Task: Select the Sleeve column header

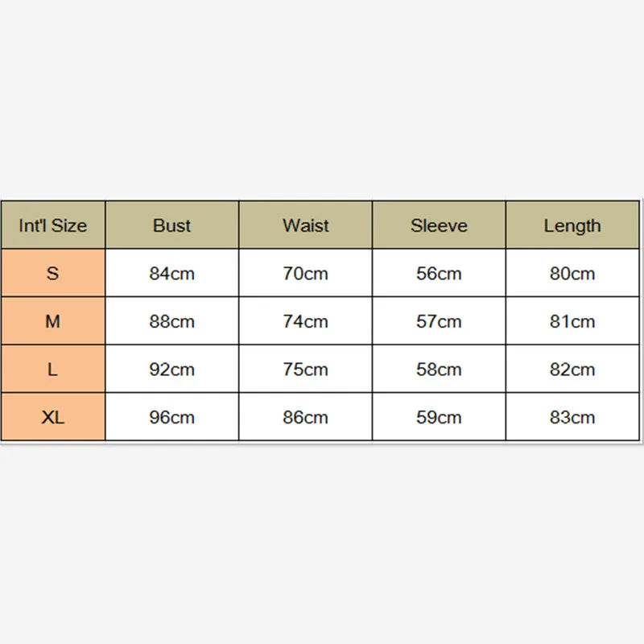Action: click(x=439, y=225)
